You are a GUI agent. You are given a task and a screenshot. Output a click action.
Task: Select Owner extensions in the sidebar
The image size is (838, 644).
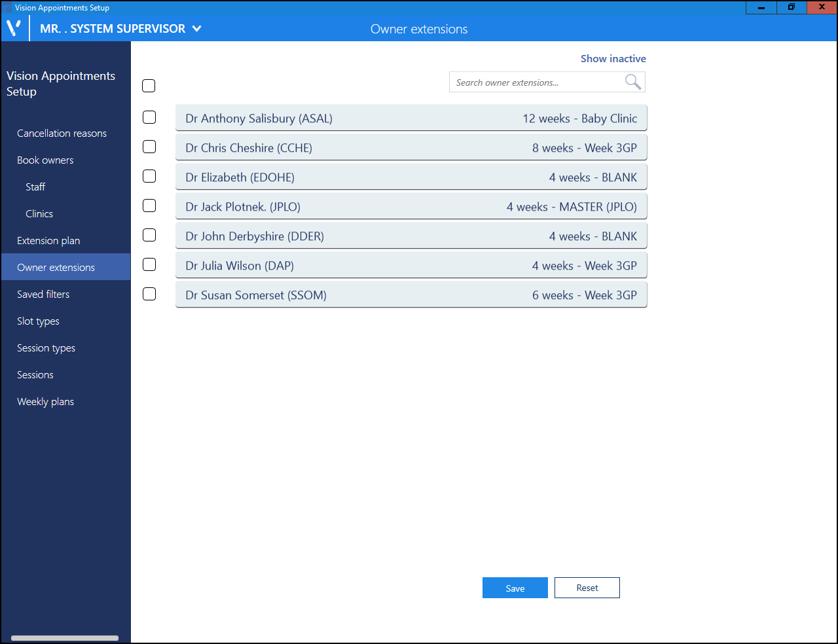pyautogui.click(x=65, y=267)
